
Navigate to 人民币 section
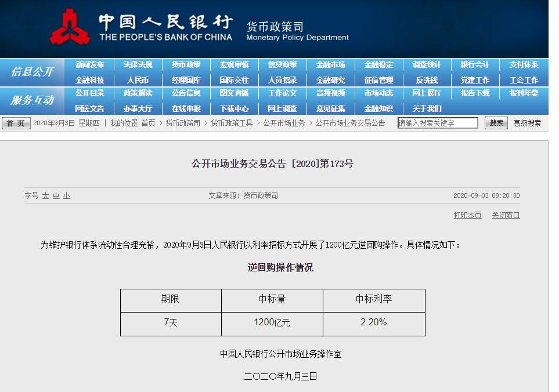click(138, 80)
